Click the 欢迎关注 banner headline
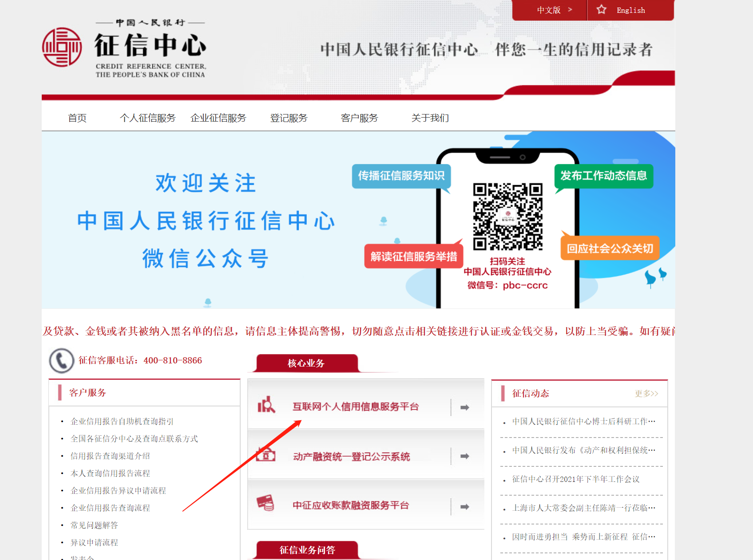Screen dimensions: 753x560 click(x=206, y=183)
